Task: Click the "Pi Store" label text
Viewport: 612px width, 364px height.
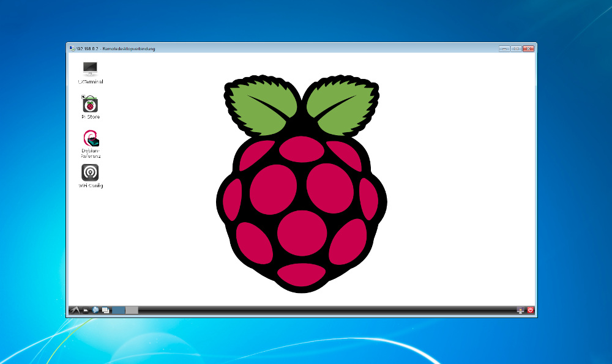Action: click(x=91, y=117)
